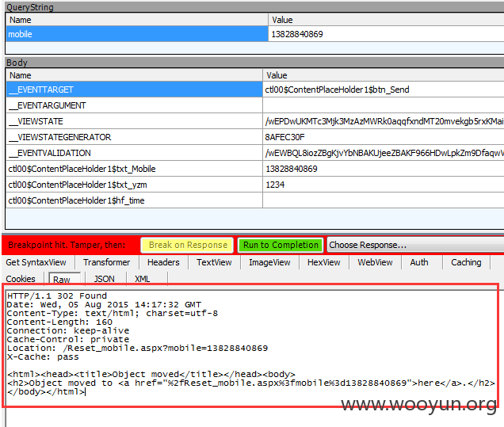The width and height of the screenshot is (504, 427).
Task: Select the __EVENTVALIDATION row name
Action: (x=135, y=153)
